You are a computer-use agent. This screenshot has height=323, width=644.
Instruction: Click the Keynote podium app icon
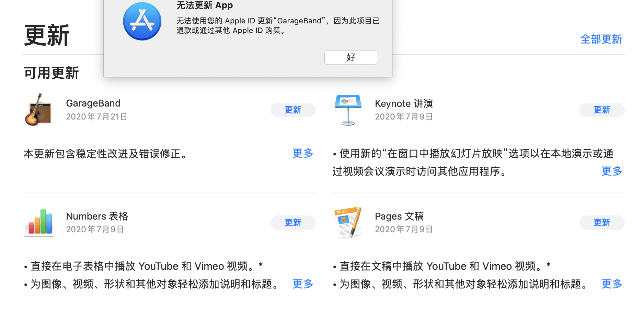[348, 110]
